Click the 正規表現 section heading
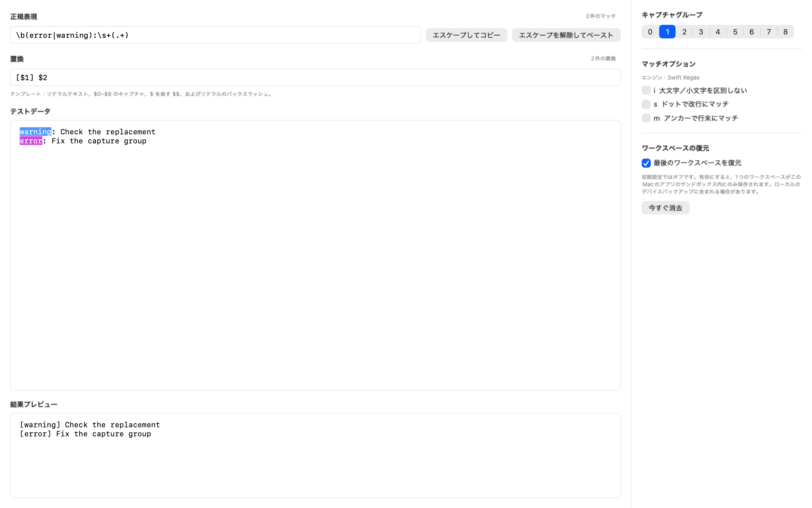Viewport: 812px width, 508px height. (23, 16)
